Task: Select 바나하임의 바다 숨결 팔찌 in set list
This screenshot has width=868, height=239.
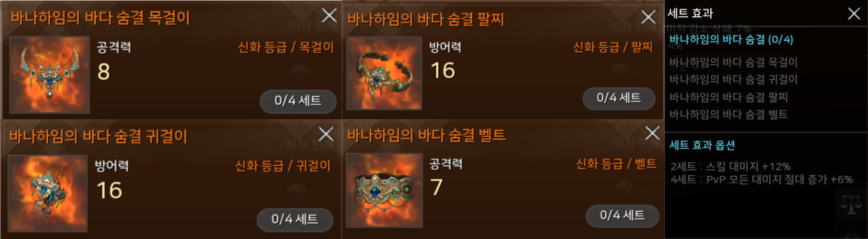Action: 728,97
